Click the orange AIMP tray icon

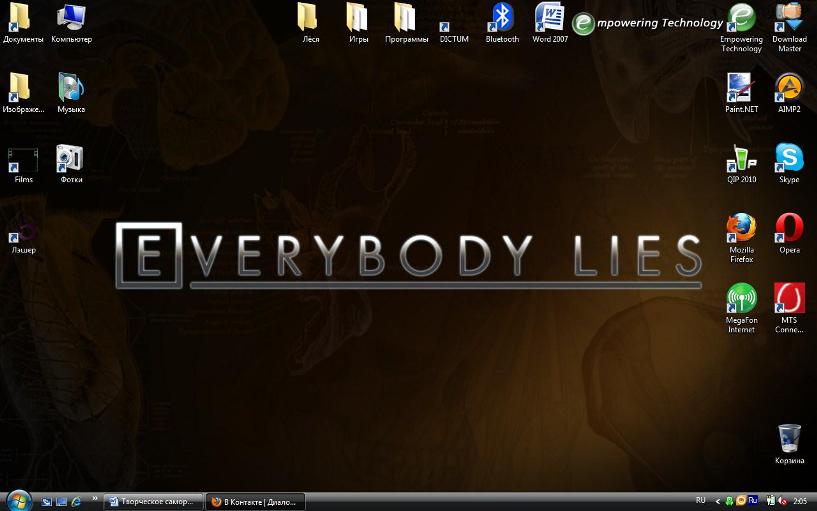(740, 501)
